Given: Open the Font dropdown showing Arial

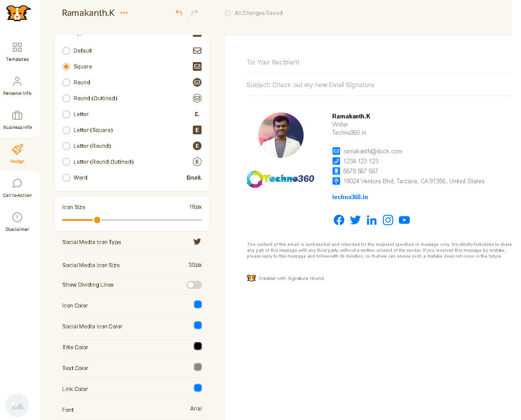Looking at the screenshot, I should pyautogui.click(x=196, y=409).
